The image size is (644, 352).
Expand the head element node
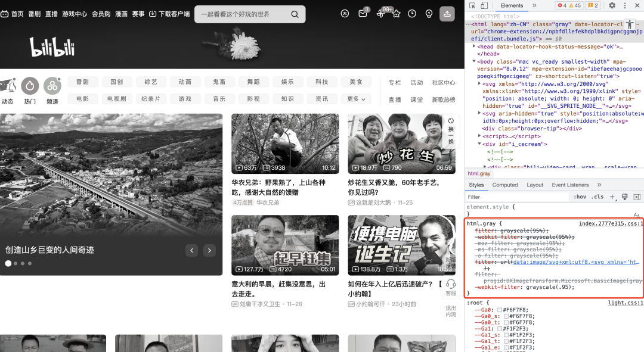pos(475,46)
